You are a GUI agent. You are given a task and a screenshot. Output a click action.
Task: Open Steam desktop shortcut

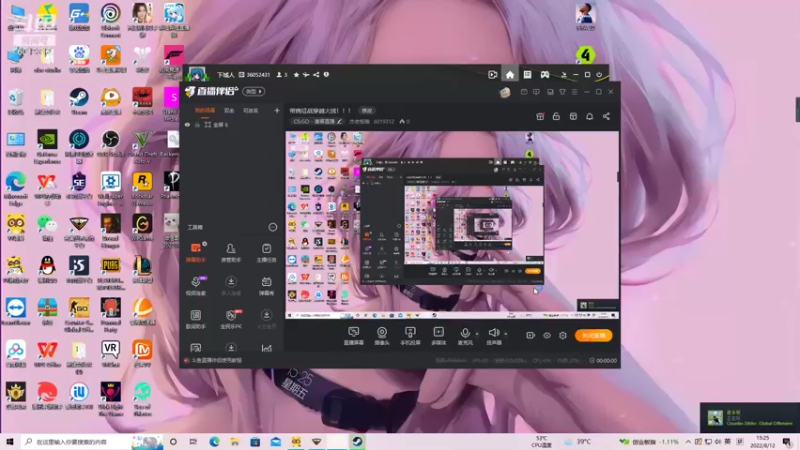coord(79,101)
